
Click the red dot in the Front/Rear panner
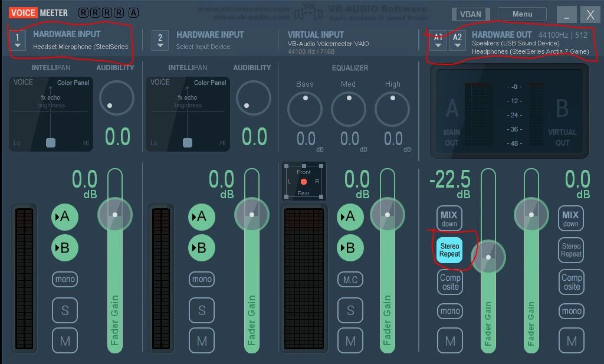[304, 182]
